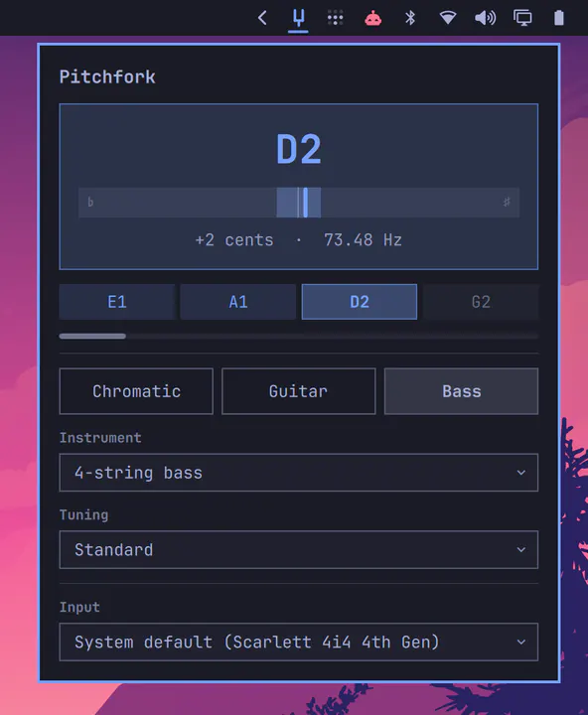Click the horizontal scrollbar under string buttons
Viewport: 588px width, 715px height.
(299, 336)
